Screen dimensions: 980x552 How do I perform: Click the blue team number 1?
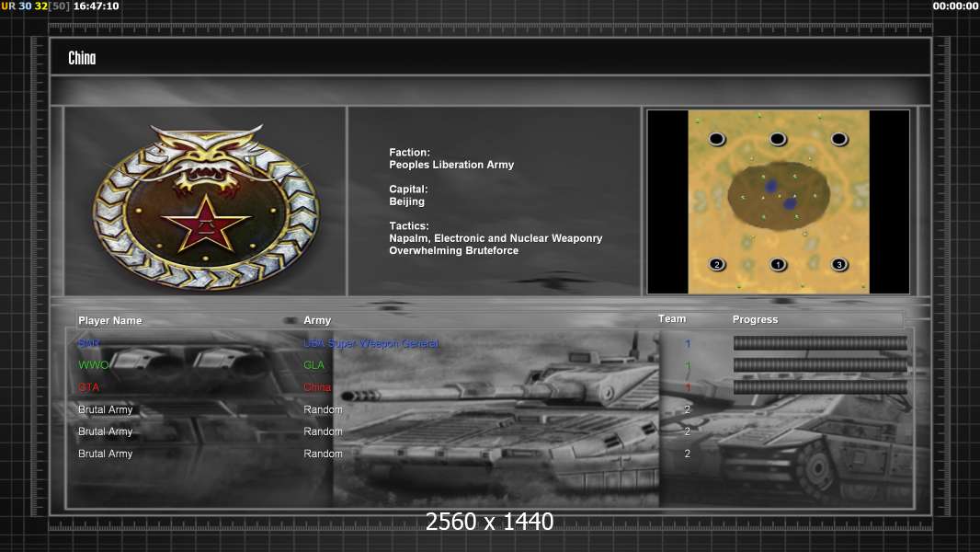click(688, 343)
